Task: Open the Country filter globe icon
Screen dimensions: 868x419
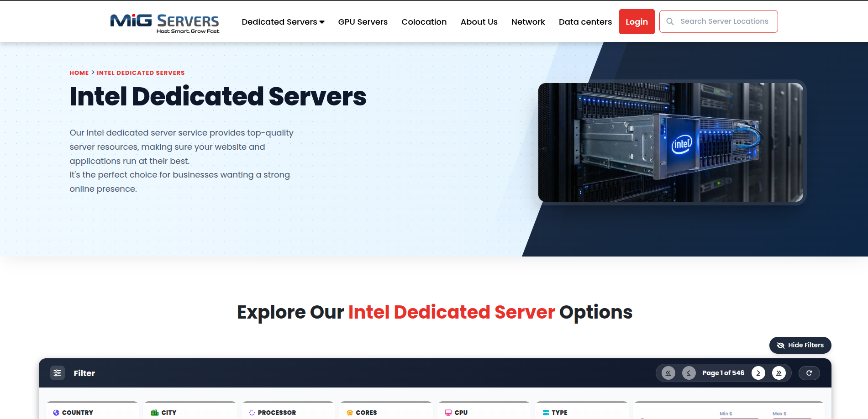Action: [56, 412]
